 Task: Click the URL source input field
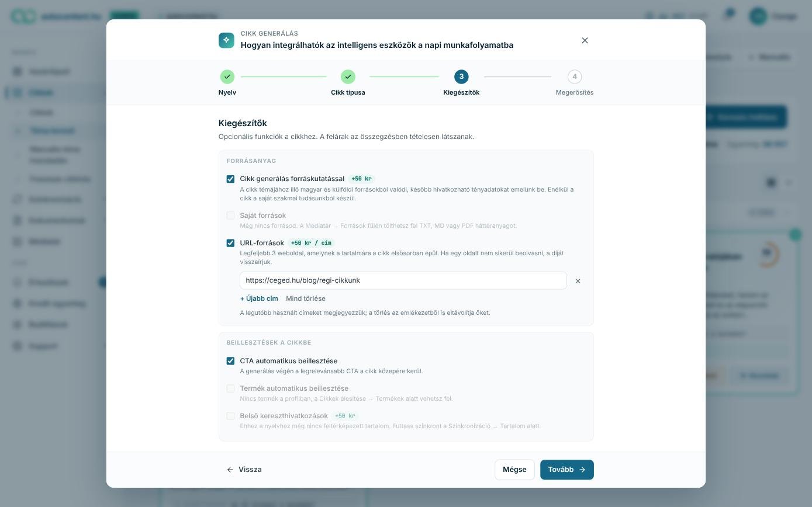click(x=403, y=280)
